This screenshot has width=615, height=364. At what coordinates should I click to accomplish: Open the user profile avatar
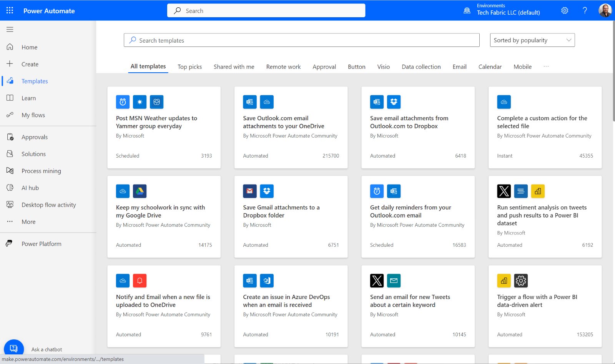[x=605, y=10]
